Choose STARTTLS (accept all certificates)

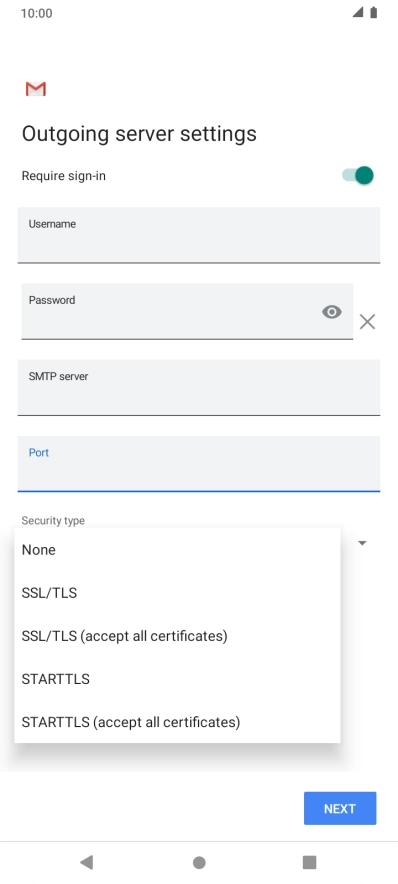[x=177, y=722]
